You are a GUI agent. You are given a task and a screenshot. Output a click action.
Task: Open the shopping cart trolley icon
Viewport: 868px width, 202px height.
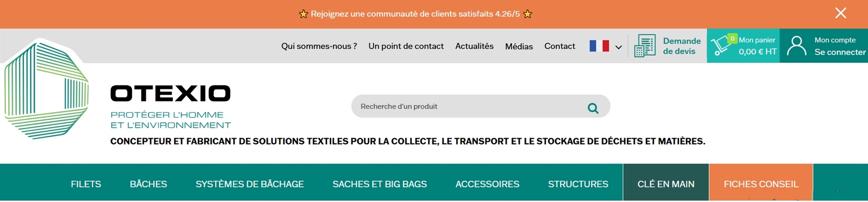pyautogui.click(x=721, y=46)
